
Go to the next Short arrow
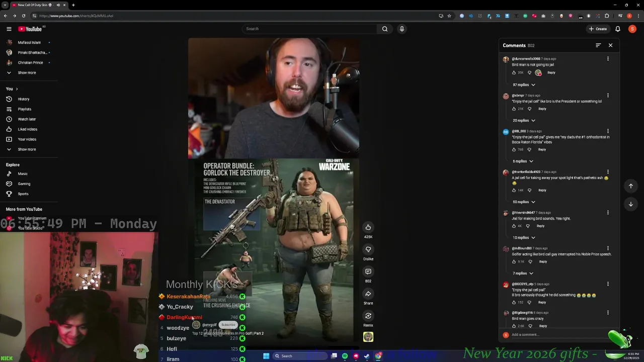630,204
